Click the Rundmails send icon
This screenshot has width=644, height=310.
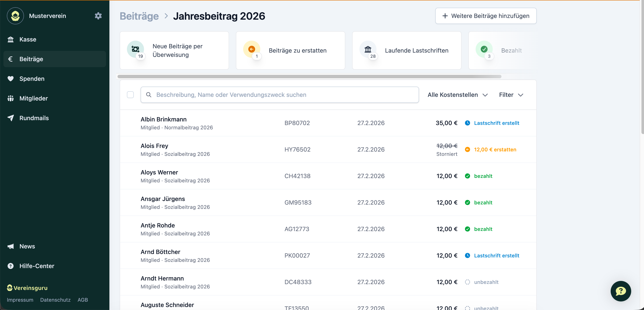click(x=11, y=118)
